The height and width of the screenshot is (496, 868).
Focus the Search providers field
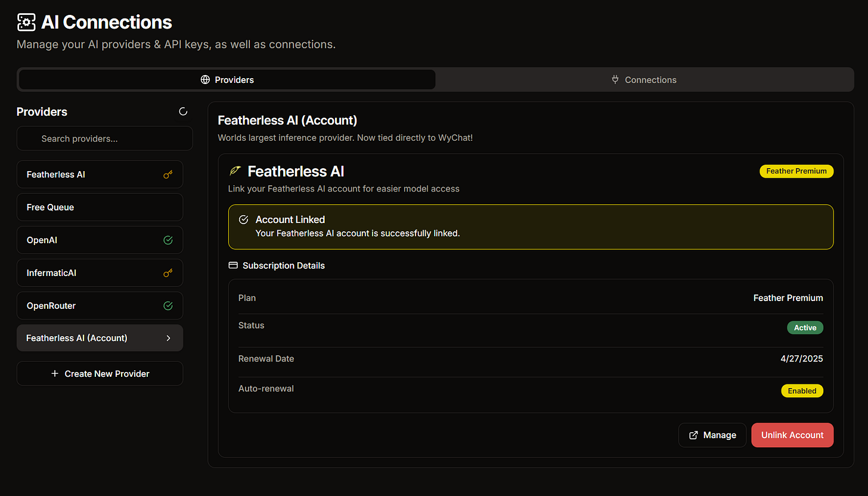104,138
